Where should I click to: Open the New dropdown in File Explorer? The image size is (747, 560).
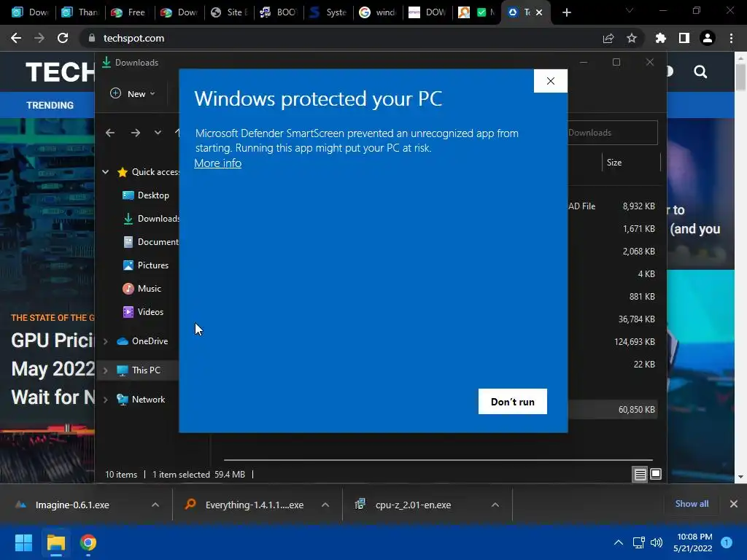(x=133, y=94)
